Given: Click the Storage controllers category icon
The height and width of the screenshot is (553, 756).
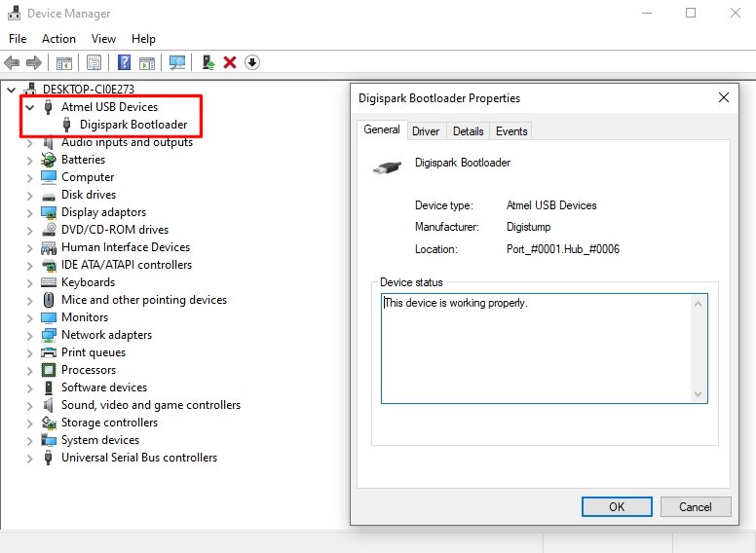Looking at the screenshot, I should [x=48, y=423].
